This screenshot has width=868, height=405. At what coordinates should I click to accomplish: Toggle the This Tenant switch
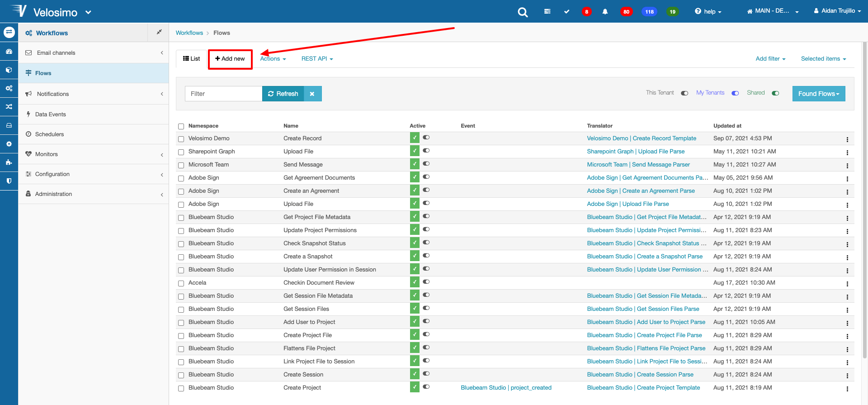684,93
